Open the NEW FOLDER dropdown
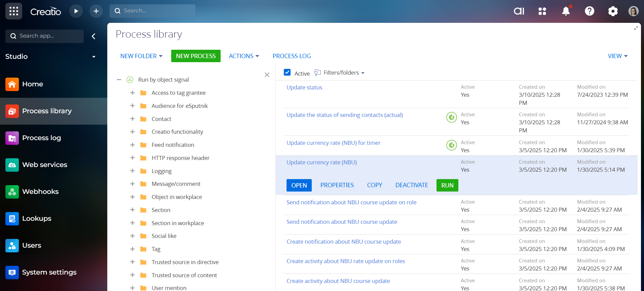 coord(141,56)
